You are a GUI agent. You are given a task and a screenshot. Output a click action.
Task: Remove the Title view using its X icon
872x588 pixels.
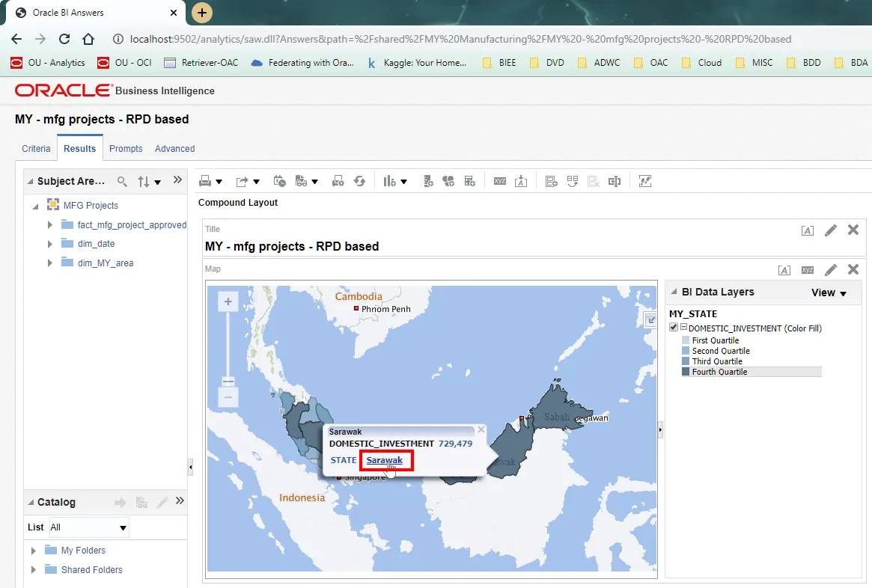point(853,230)
